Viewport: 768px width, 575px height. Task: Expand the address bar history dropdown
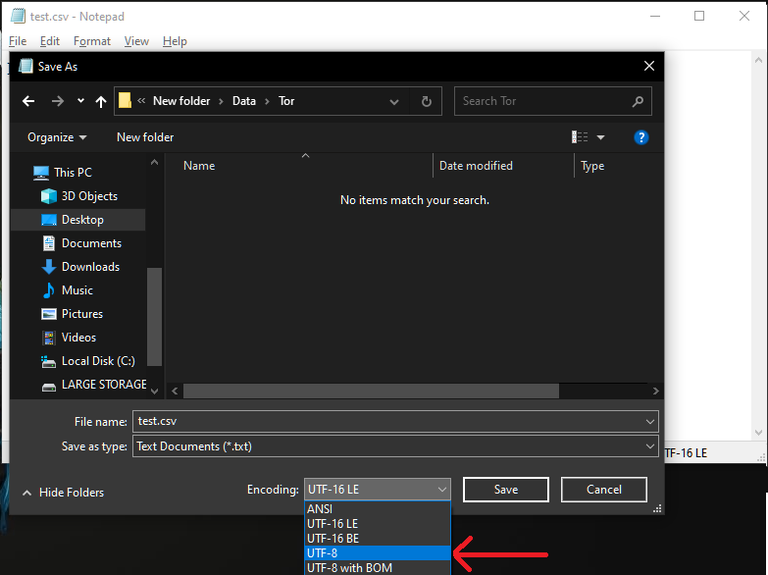tap(394, 102)
